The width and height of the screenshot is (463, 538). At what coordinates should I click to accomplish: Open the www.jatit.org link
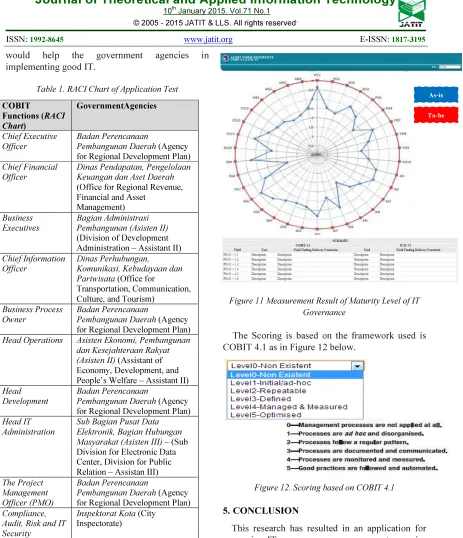click(x=208, y=39)
